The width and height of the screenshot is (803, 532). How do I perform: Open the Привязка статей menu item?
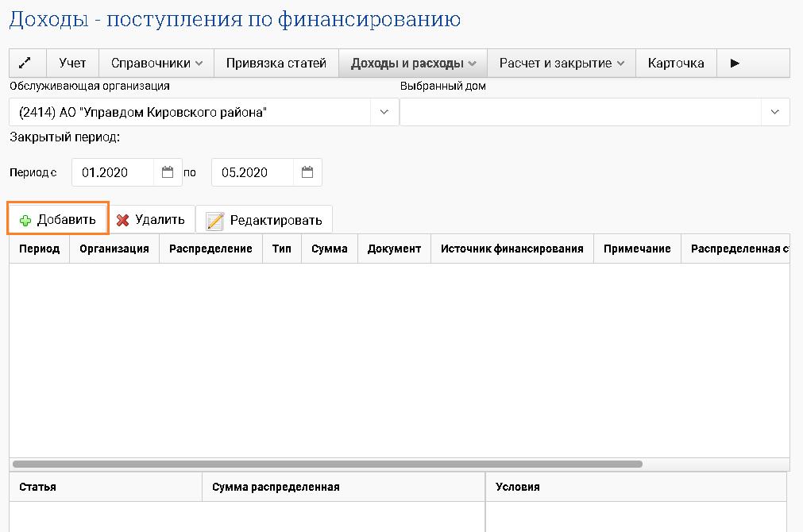276,64
